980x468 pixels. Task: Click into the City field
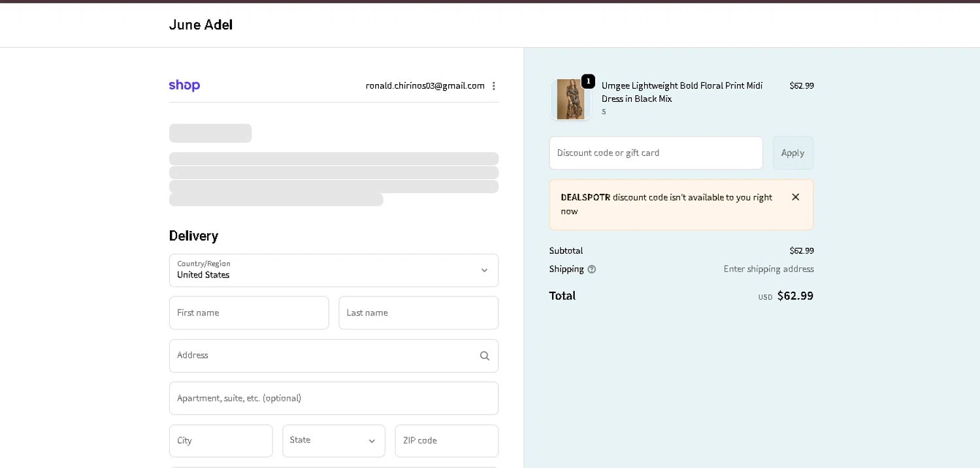coord(221,441)
